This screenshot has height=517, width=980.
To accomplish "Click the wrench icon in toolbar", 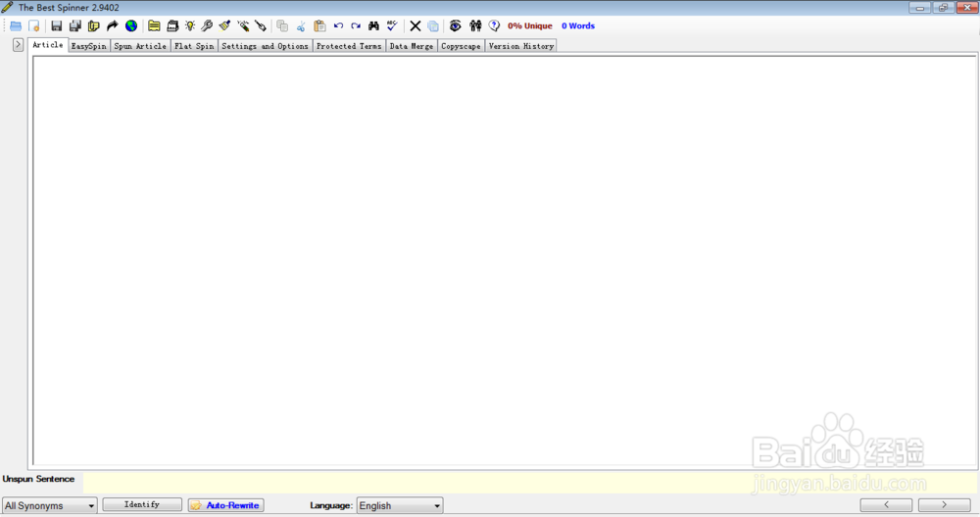I will click(x=207, y=26).
